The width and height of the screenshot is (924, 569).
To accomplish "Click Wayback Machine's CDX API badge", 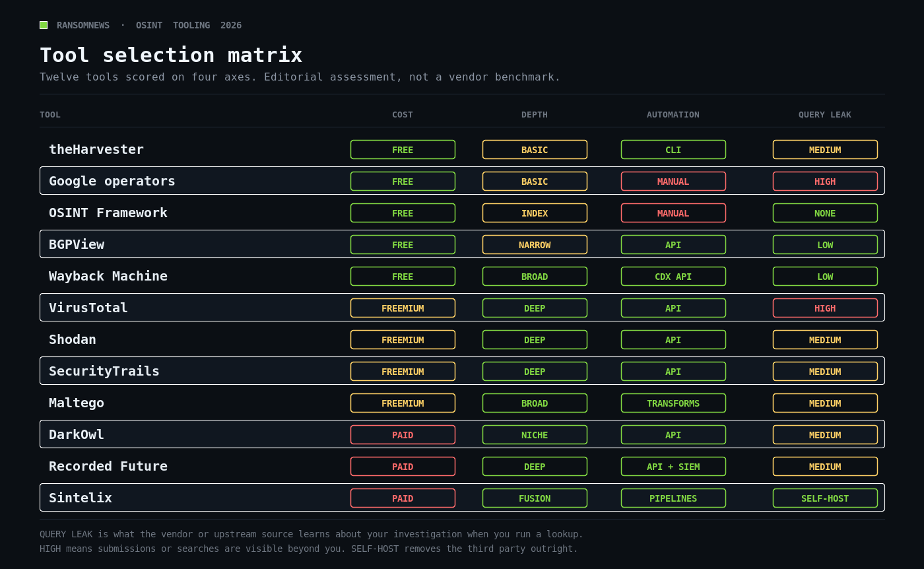I will (x=673, y=277).
